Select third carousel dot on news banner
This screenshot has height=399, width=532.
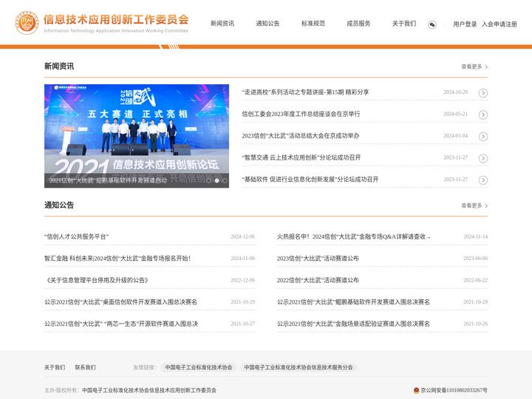(225, 180)
